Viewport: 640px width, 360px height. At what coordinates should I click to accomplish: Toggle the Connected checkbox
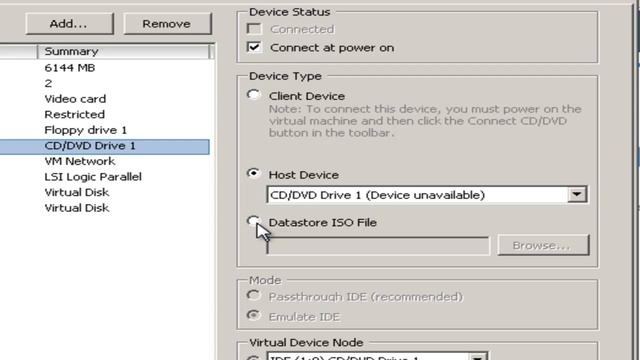tap(254, 29)
